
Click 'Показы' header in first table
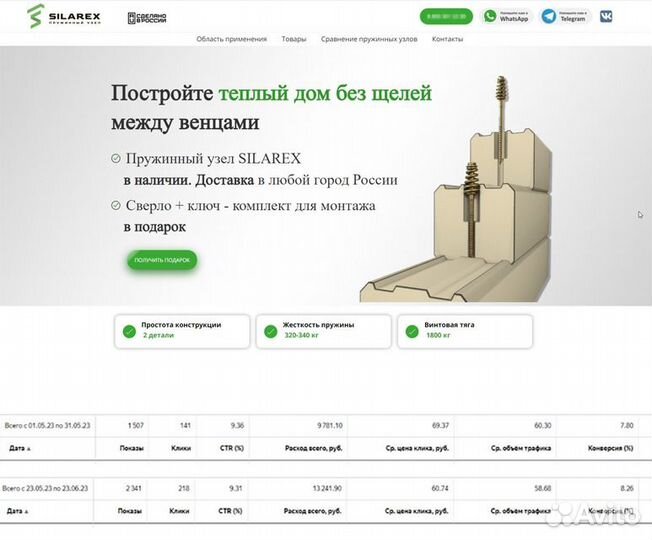click(131, 448)
